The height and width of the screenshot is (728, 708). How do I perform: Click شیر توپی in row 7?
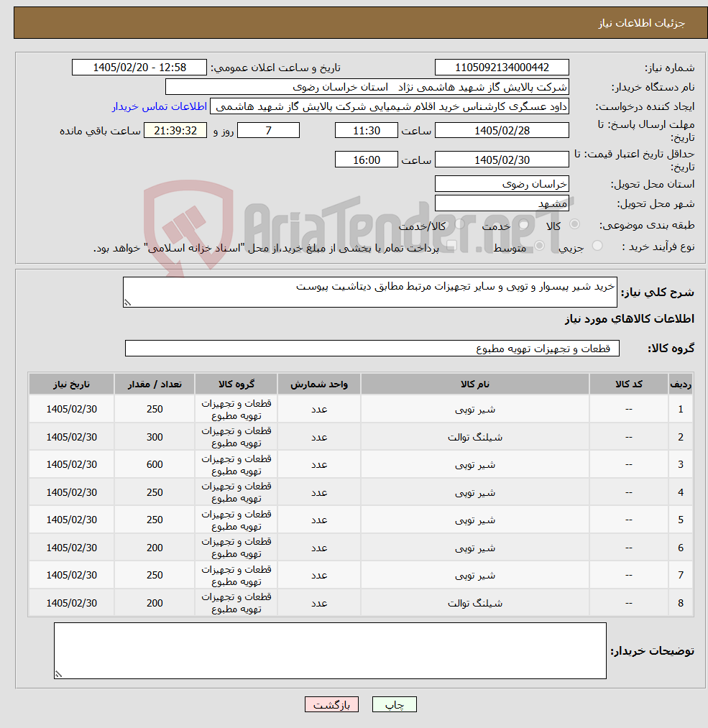tap(475, 575)
